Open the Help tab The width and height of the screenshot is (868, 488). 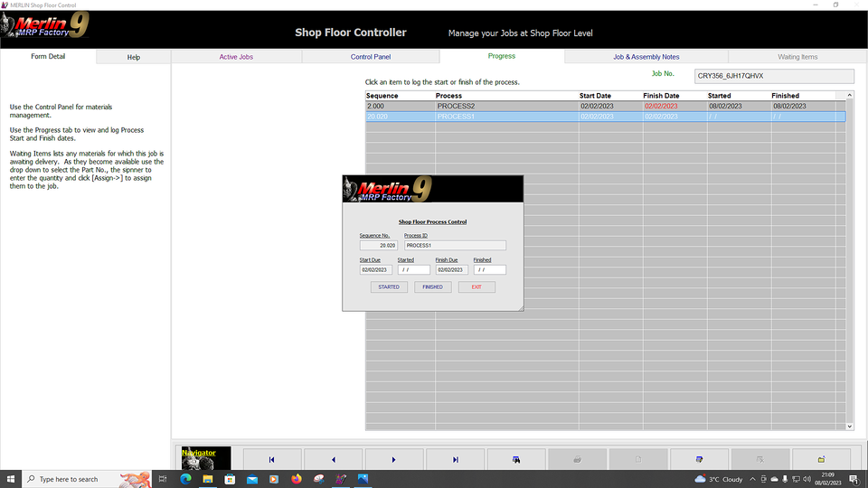134,57
